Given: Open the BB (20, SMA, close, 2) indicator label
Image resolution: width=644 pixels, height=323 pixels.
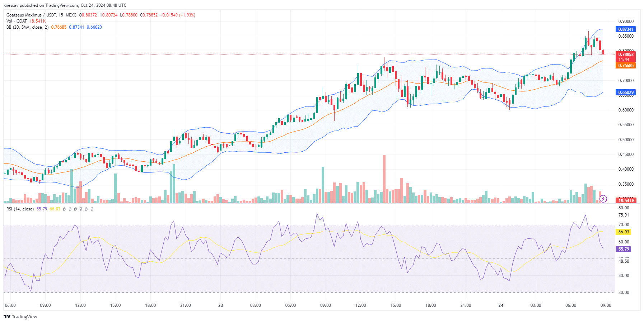Looking at the screenshot, I should 27,27.
